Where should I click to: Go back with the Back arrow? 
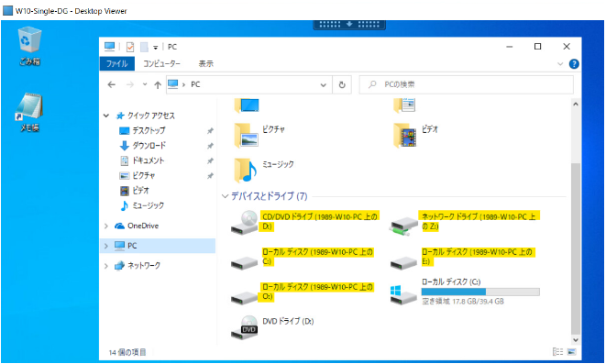point(112,84)
